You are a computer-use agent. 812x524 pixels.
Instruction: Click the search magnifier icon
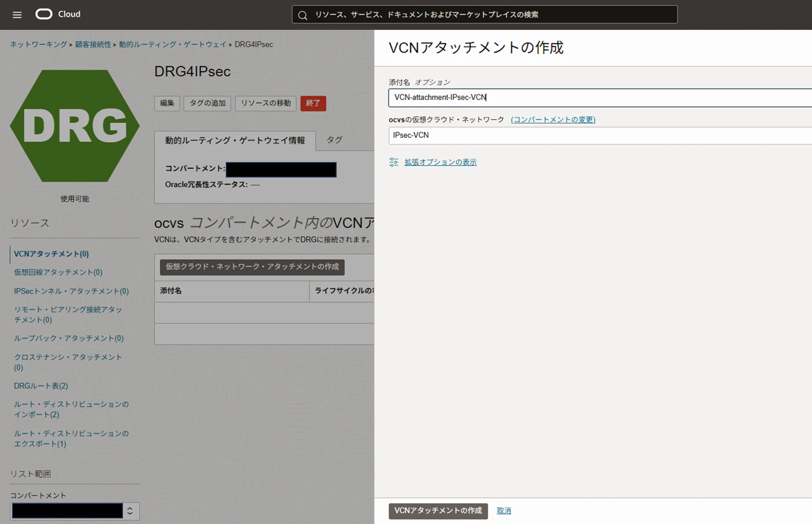303,15
